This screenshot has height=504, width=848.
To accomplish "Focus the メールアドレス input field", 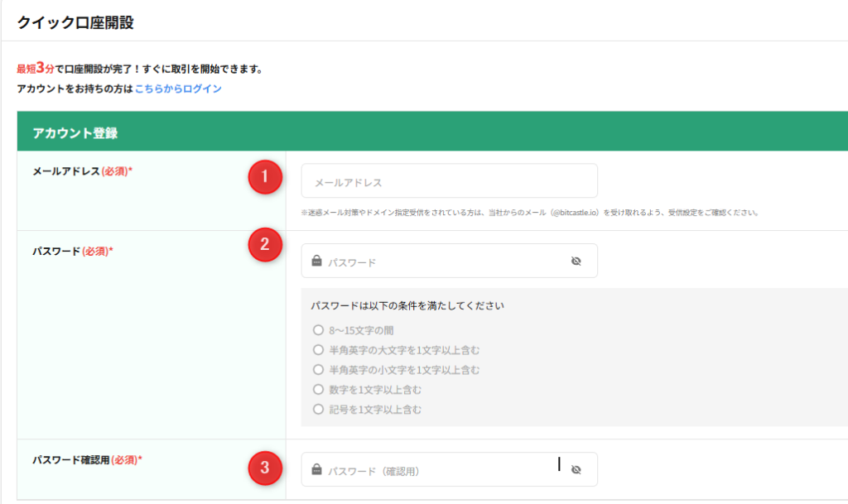I will (x=449, y=181).
